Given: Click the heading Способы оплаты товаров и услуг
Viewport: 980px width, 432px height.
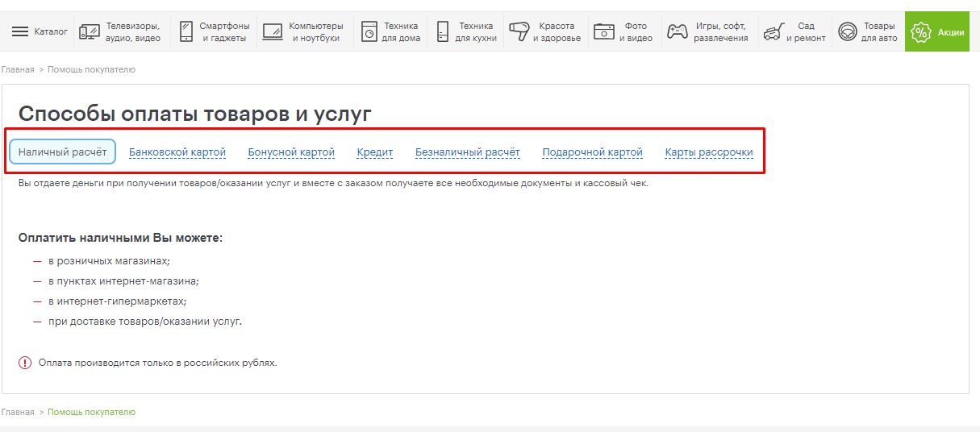Looking at the screenshot, I should [x=195, y=114].
